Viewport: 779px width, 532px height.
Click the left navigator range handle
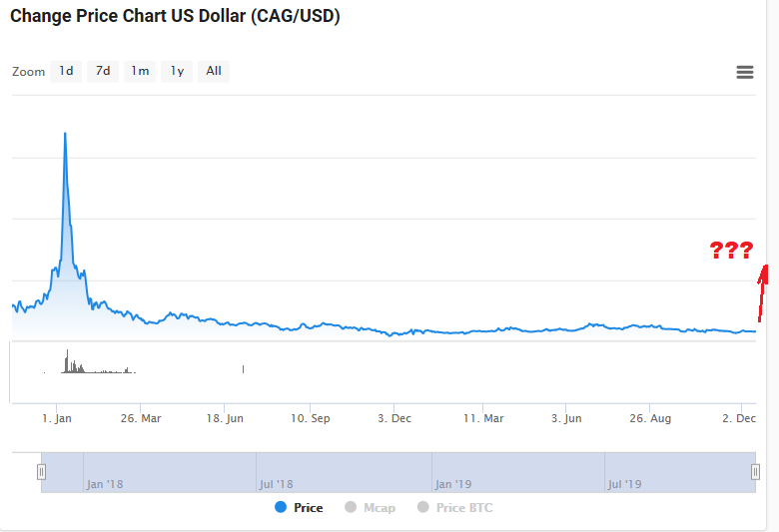(42, 472)
